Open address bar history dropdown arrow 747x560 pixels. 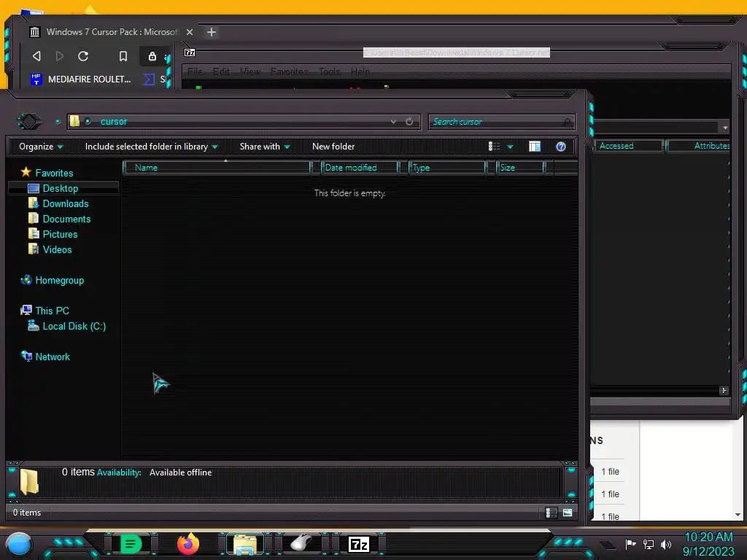(x=393, y=122)
